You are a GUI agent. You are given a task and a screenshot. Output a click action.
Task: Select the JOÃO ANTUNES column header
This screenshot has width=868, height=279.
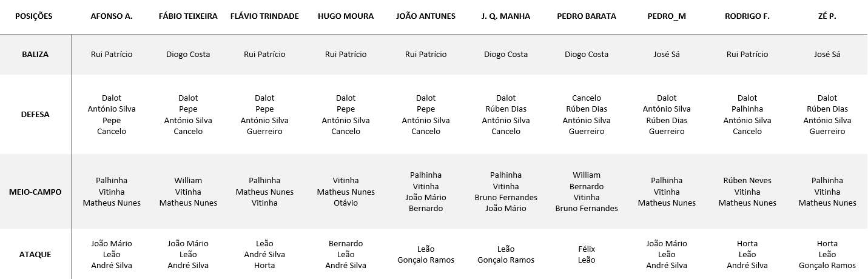pos(426,16)
